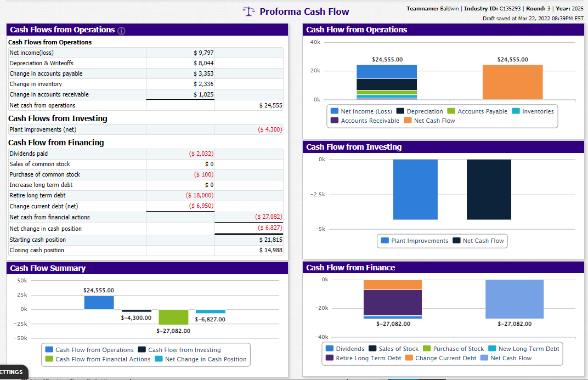
Task: Toggle the Accounts Receivable legend entry
Action: coord(365,121)
